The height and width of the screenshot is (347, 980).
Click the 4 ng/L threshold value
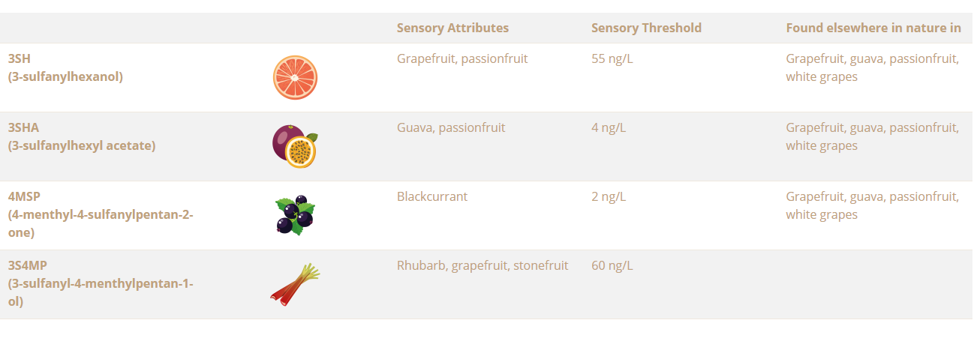pyautogui.click(x=609, y=127)
